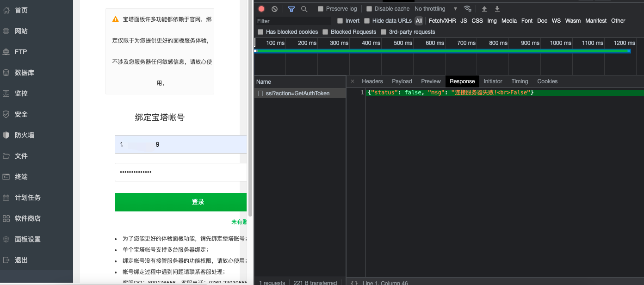The width and height of the screenshot is (644, 285).
Task: Open the 首页 home icon in sidebar
Action: click(6, 10)
